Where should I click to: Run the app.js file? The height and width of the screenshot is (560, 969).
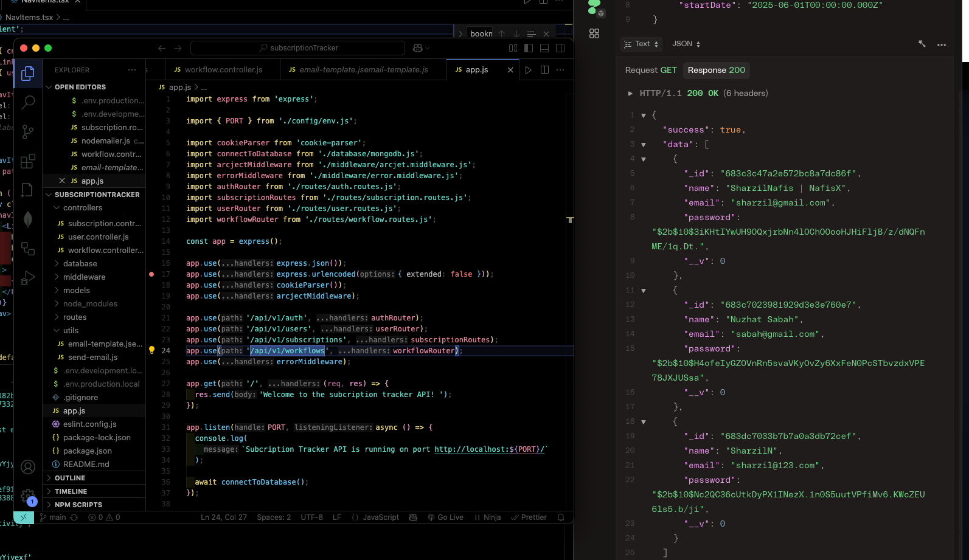pyautogui.click(x=529, y=70)
